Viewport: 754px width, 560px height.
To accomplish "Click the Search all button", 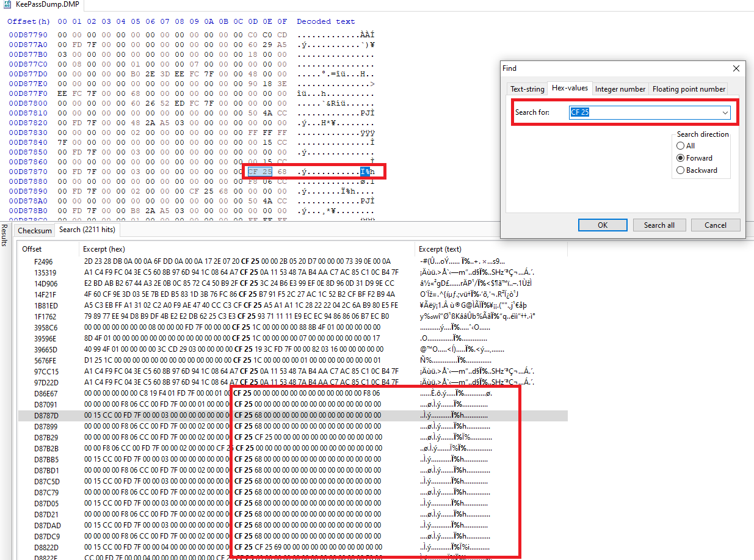I will coord(659,225).
